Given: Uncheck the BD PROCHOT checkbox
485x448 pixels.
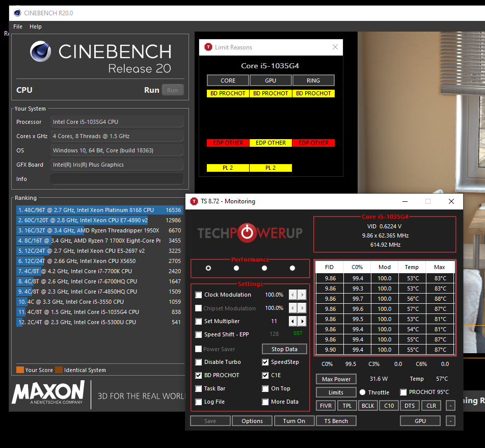Looking at the screenshot, I should point(199,376).
